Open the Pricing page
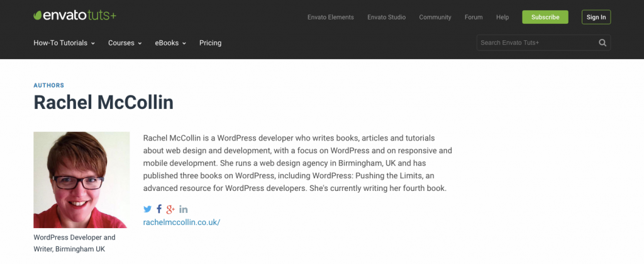Screen dimensions: 644x264 (210, 43)
